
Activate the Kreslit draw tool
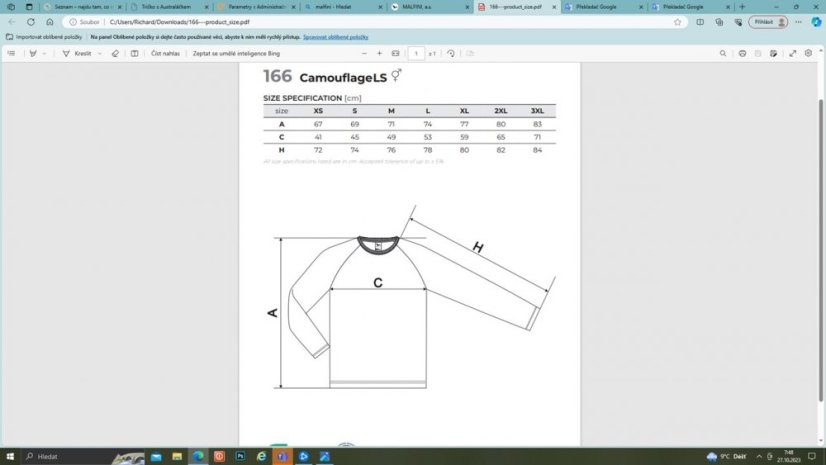click(77, 53)
